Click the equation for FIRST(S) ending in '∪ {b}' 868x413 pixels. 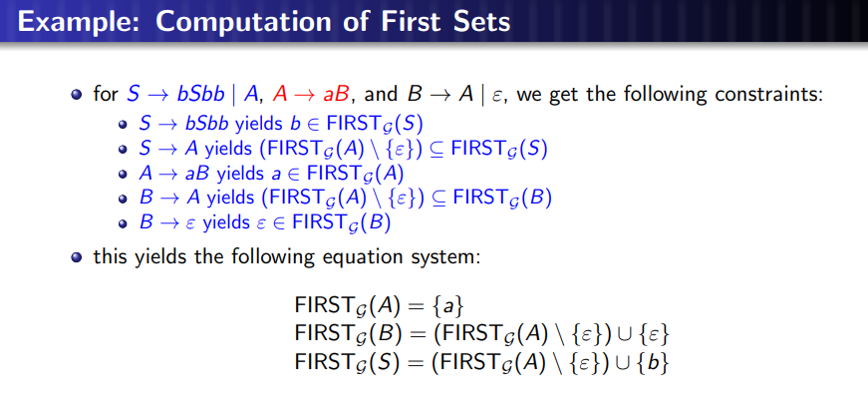tap(482, 362)
